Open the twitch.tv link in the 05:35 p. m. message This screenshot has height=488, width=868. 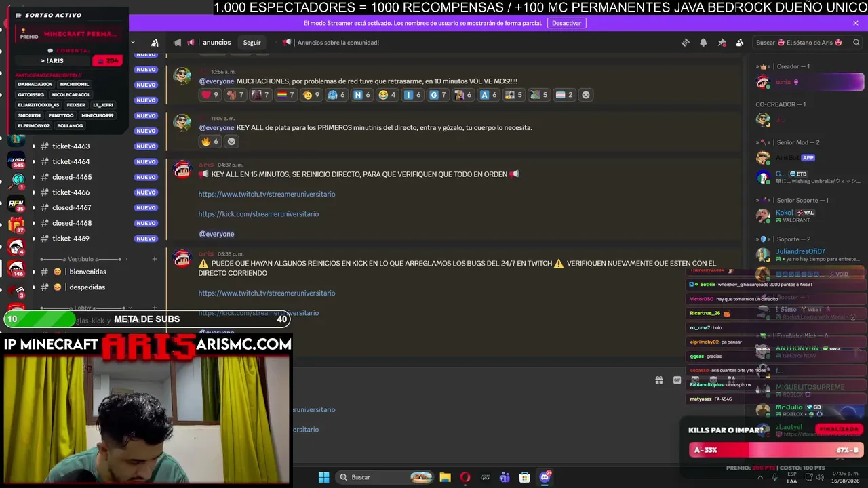pyautogui.click(x=267, y=293)
